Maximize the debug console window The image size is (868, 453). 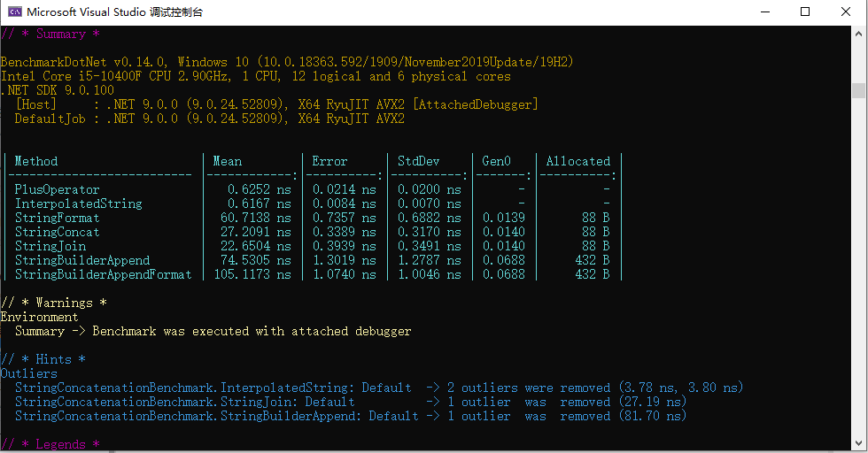pyautogui.click(x=805, y=12)
